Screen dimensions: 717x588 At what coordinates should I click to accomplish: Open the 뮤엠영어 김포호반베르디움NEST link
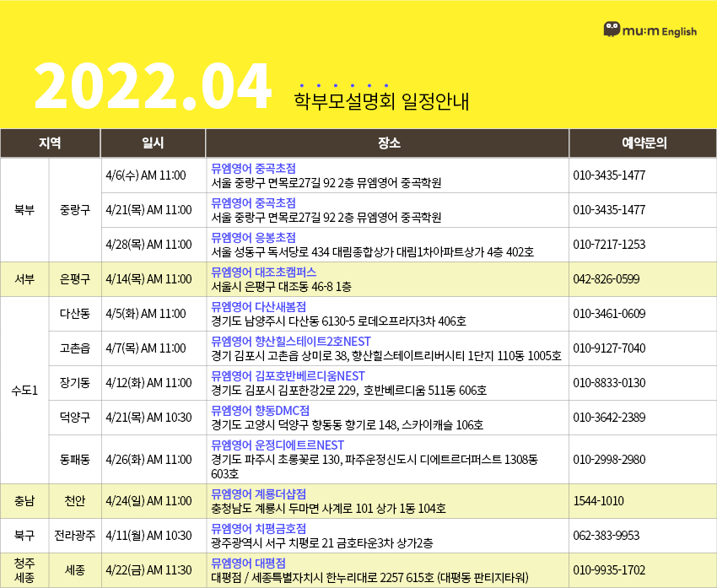pos(288,376)
